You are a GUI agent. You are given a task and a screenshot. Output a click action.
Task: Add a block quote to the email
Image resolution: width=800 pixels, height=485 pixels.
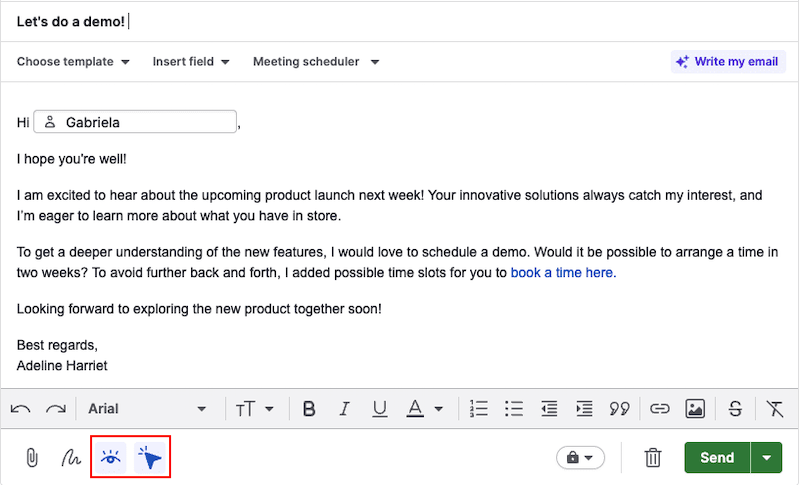point(620,409)
